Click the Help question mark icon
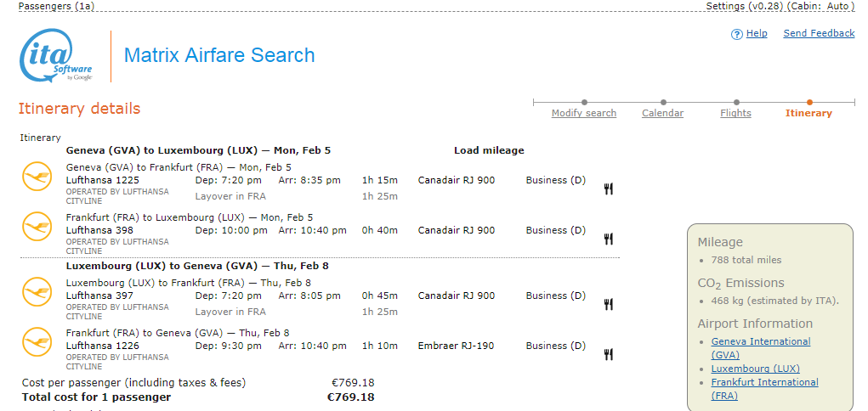868x411 pixels. pyautogui.click(x=736, y=34)
